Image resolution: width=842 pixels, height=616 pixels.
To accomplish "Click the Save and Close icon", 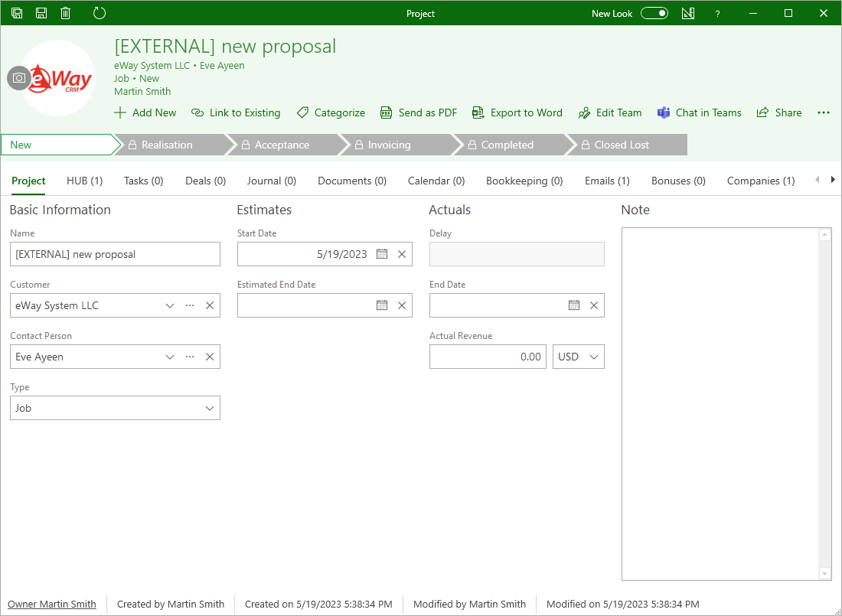I will click(x=17, y=13).
